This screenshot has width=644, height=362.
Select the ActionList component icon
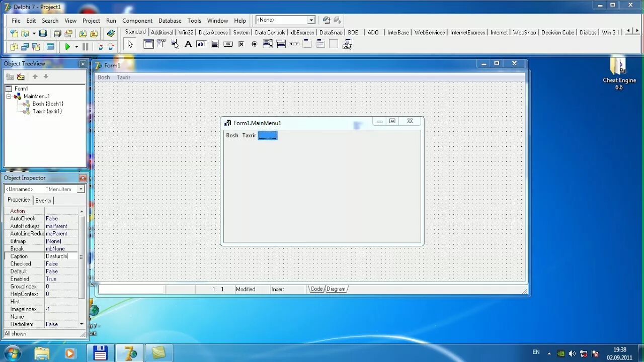(347, 44)
